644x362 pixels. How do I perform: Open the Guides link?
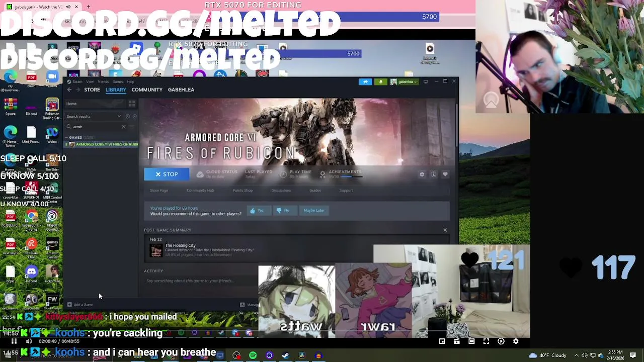(x=315, y=191)
